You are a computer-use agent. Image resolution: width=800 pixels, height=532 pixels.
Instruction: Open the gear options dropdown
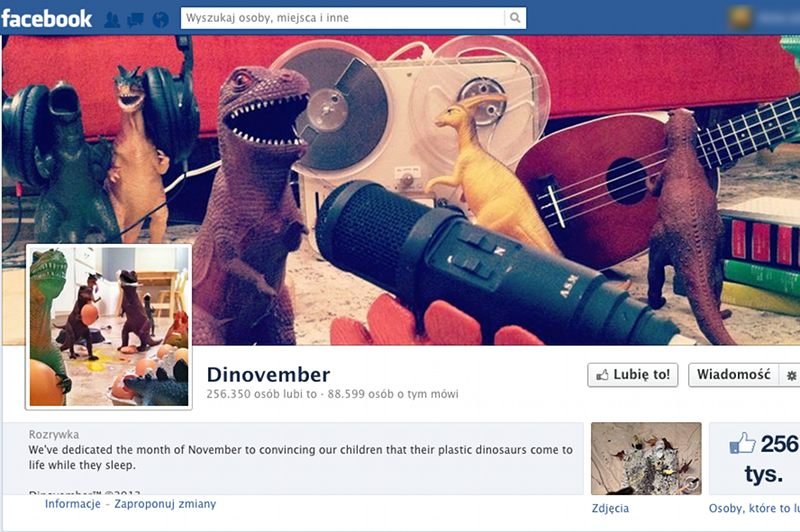[790, 375]
